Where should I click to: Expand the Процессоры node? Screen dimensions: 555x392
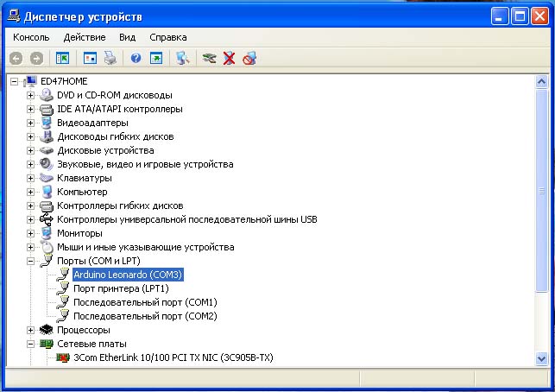pyautogui.click(x=31, y=330)
